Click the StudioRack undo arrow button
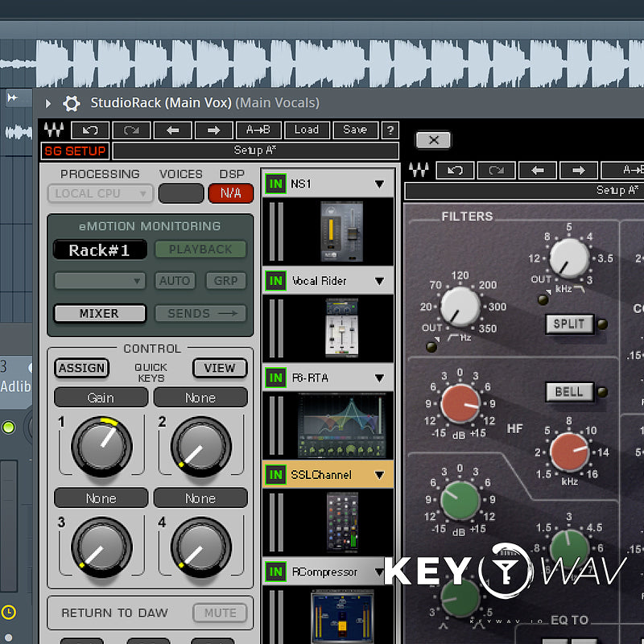Screen dimensions: 644x644 [x=90, y=130]
